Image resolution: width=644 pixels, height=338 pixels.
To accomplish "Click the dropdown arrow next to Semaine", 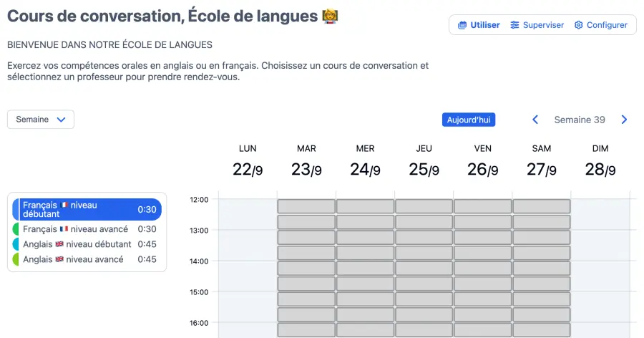I will 61,120.
